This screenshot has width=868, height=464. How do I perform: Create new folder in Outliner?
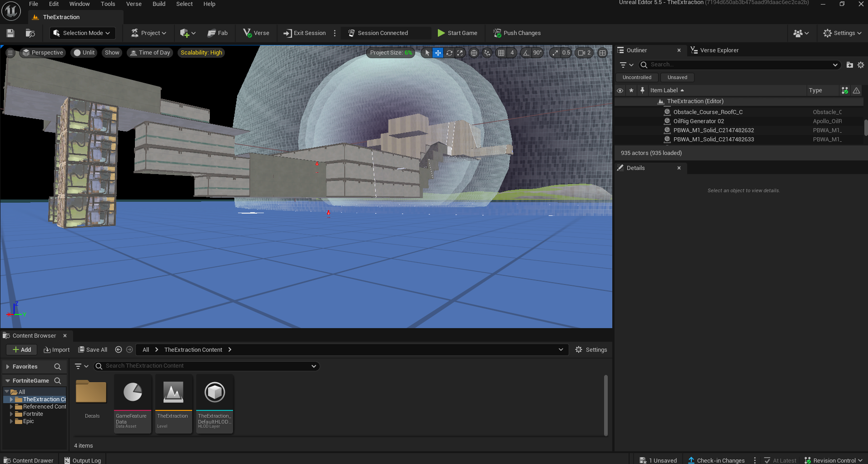coord(849,65)
